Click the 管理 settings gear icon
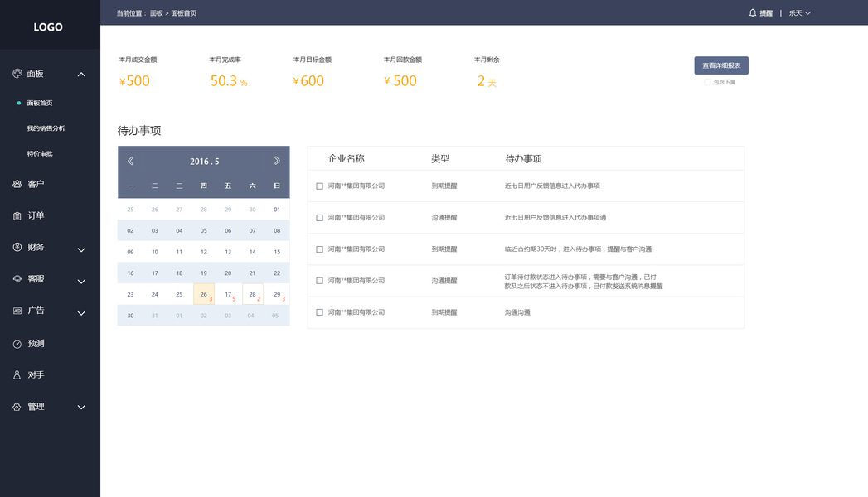 17,407
